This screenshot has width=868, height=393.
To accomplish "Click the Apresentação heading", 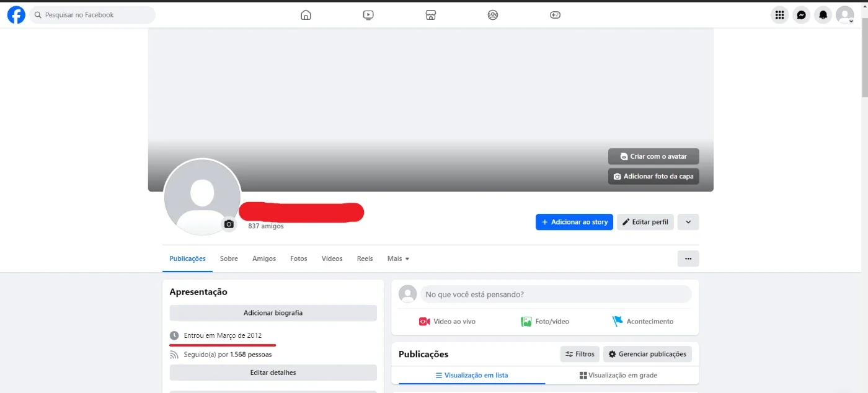I will tap(198, 292).
